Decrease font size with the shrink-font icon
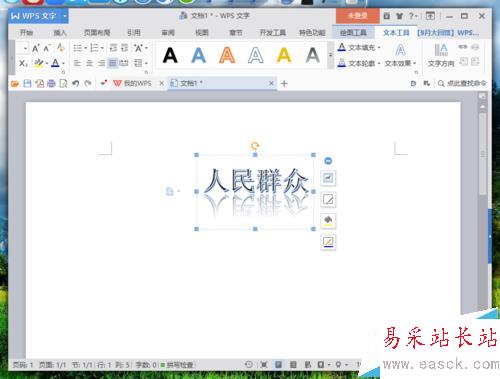 [x=47, y=48]
